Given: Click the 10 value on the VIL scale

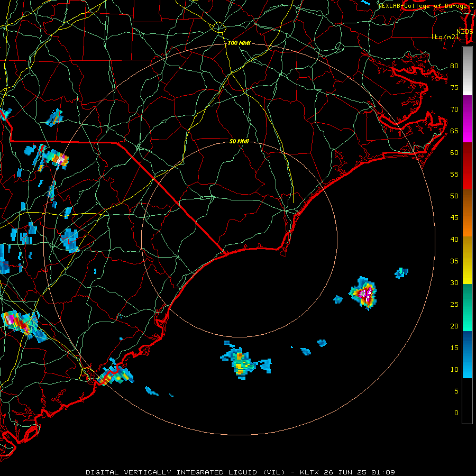Looking at the screenshot, I should click(454, 370).
